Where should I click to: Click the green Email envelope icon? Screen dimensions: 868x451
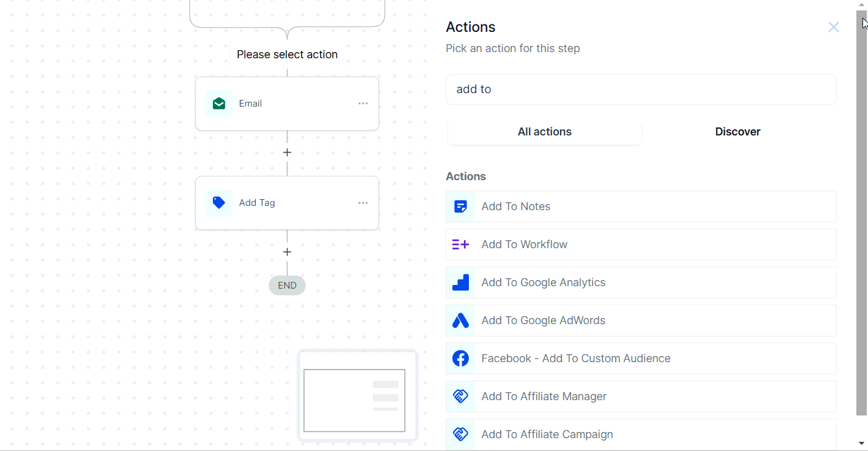tap(219, 104)
